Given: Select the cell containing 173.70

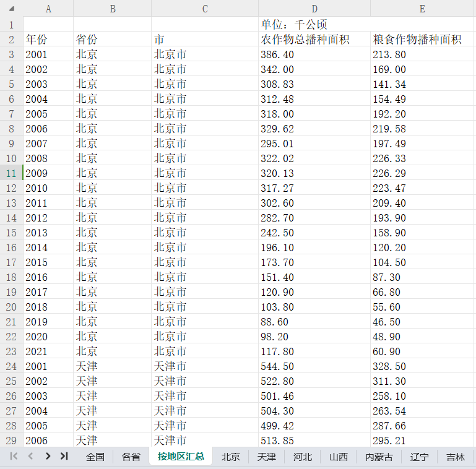Looking at the screenshot, I should coord(314,262).
